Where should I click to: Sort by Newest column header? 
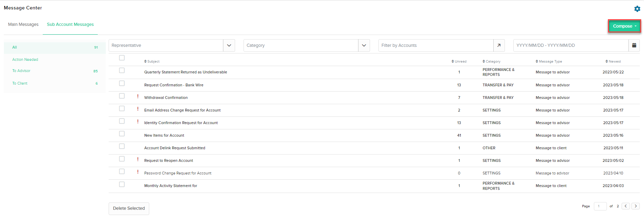[x=613, y=62]
